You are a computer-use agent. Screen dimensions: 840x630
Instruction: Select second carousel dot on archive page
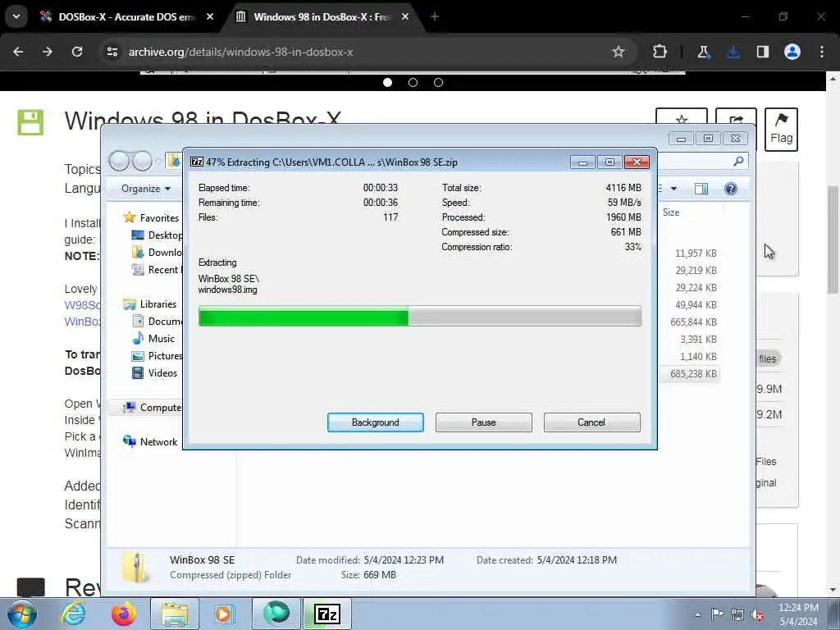[413, 83]
